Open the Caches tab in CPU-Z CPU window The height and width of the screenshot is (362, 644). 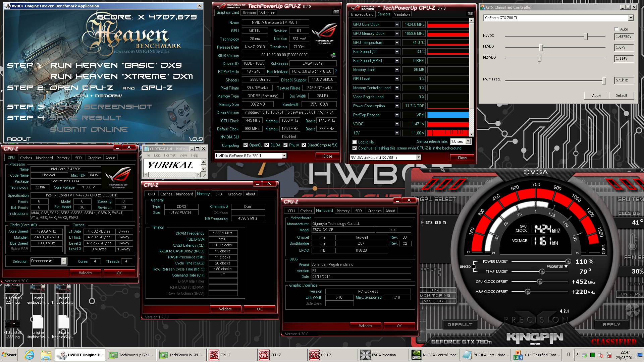click(26, 158)
